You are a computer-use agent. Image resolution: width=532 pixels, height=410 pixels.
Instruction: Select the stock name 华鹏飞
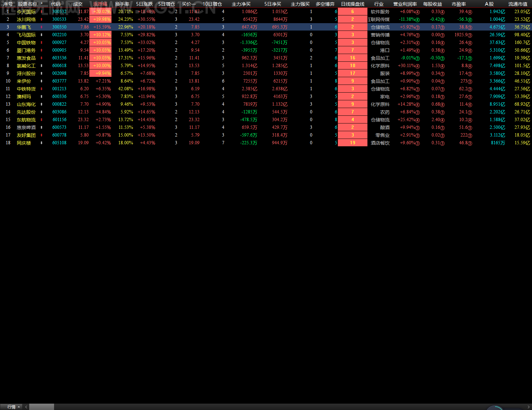coord(24,27)
